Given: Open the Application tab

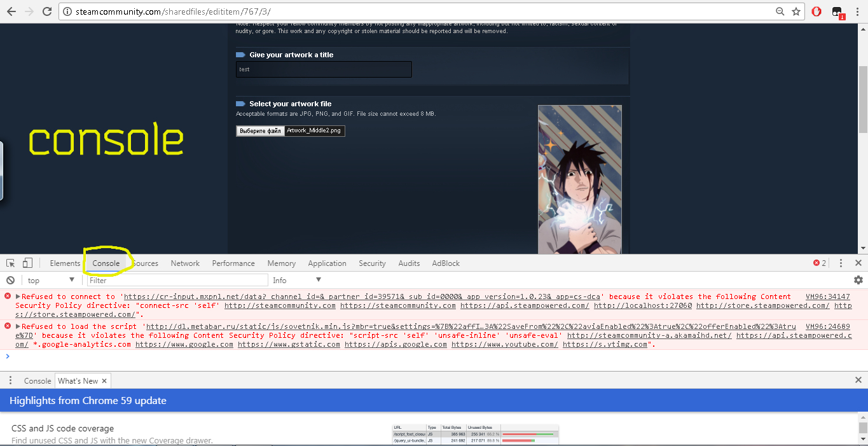Looking at the screenshot, I should coord(327,263).
